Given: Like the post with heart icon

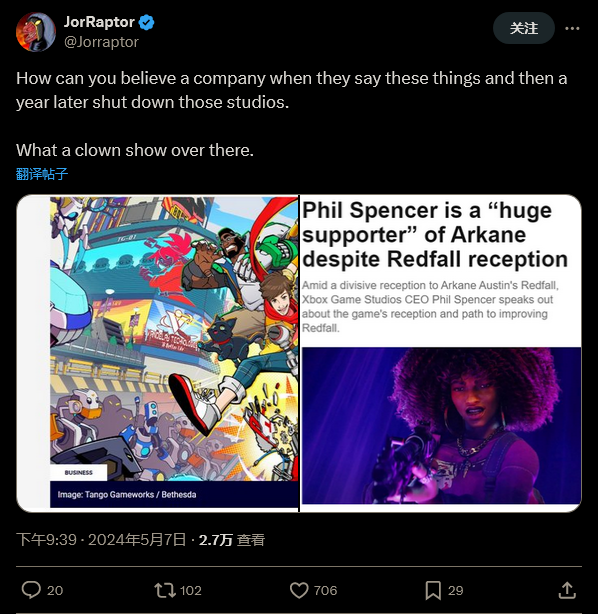Looking at the screenshot, I should 299,590.
